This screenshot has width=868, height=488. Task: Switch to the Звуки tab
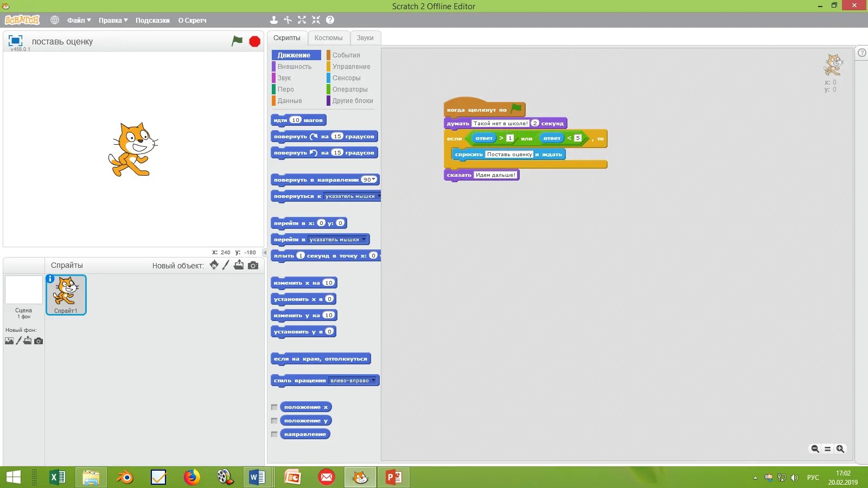pos(365,38)
